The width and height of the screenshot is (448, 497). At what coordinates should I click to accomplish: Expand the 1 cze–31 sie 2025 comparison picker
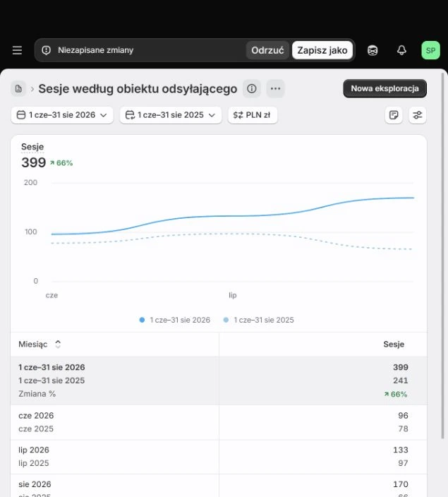(x=171, y=115)
